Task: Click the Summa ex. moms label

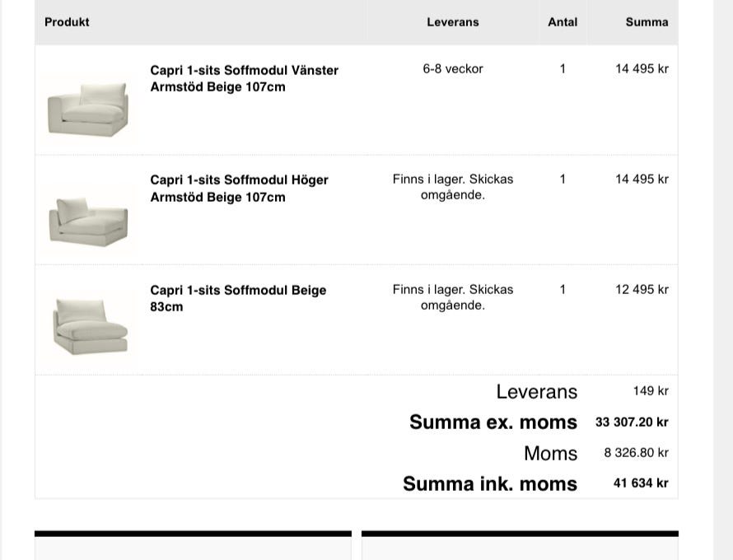Action: coord(493,422)
